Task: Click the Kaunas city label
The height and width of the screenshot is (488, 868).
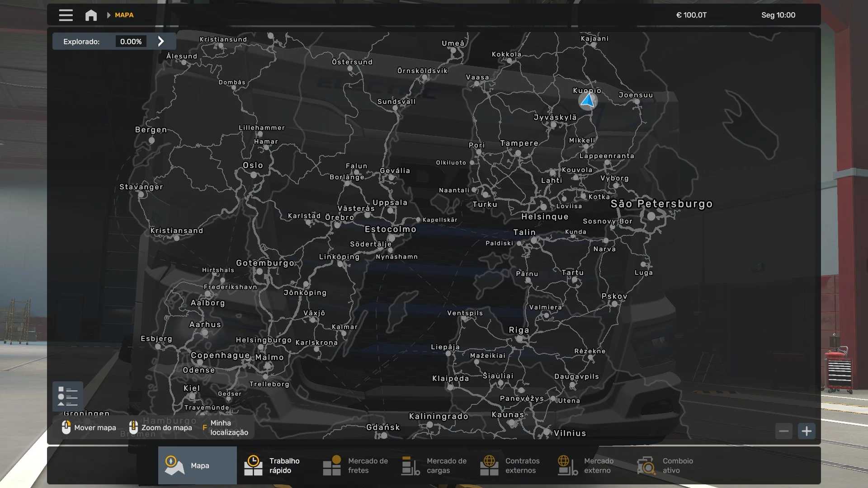Action: point(508,415)
